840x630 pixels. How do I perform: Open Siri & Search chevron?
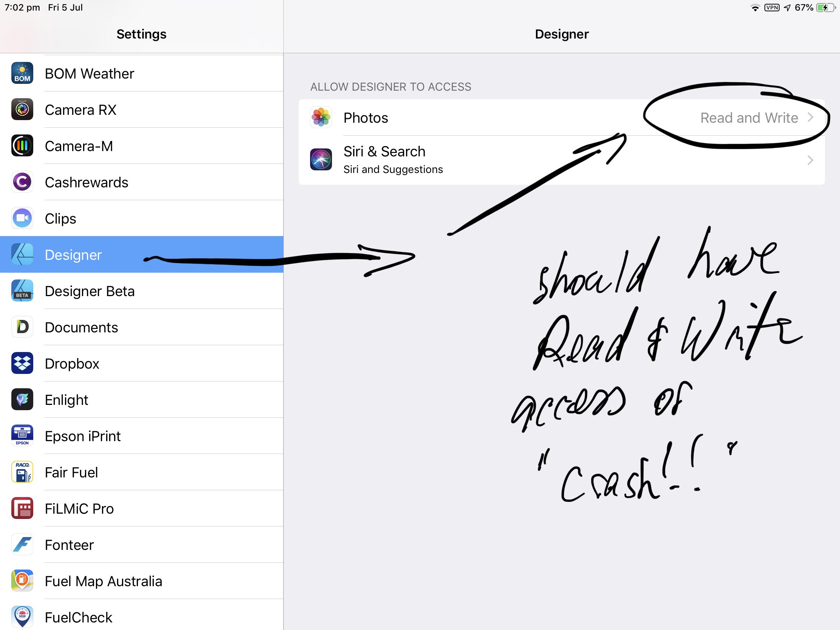(x=811, y=160)
